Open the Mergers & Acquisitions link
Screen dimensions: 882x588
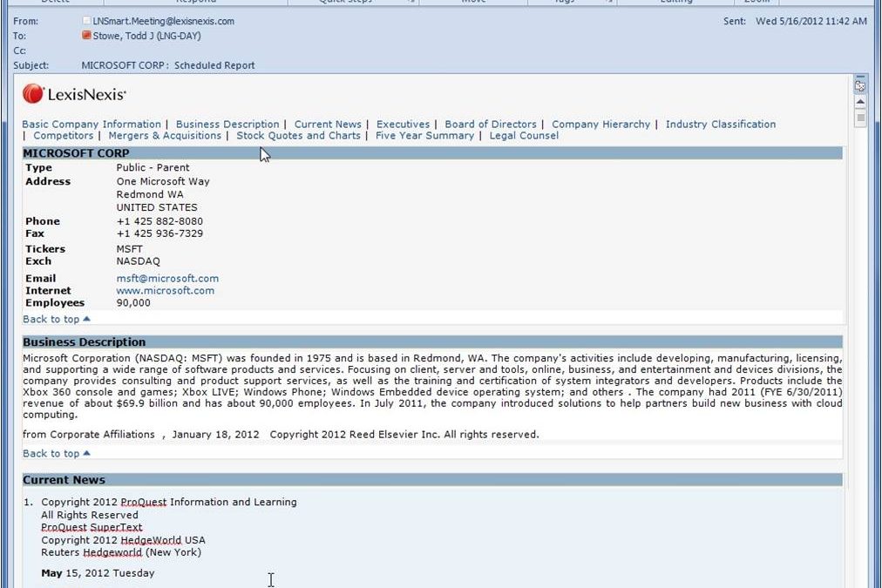click(165, 136)
